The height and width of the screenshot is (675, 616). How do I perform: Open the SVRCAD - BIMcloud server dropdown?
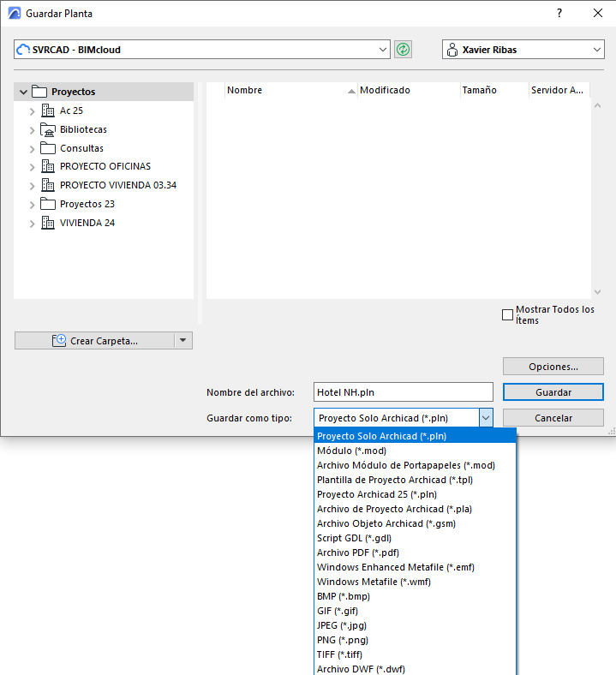(383, 50)
